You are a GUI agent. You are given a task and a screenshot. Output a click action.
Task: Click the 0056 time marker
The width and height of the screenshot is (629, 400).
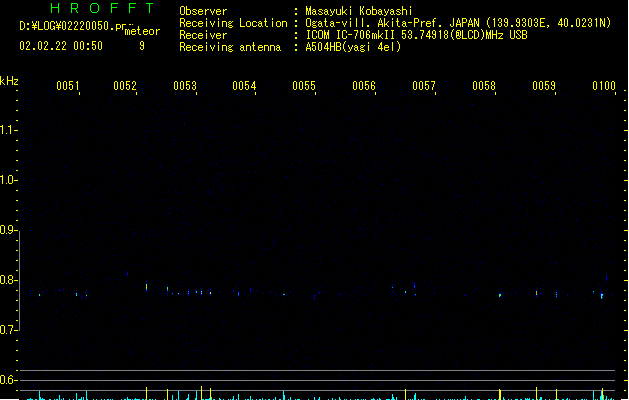pos(364,85)
